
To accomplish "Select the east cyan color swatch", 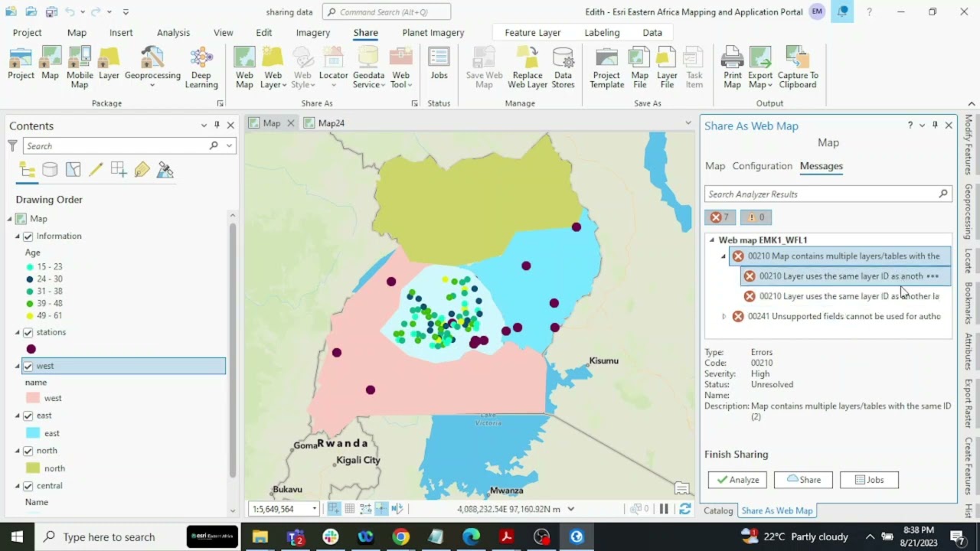I will click(33, 433).
